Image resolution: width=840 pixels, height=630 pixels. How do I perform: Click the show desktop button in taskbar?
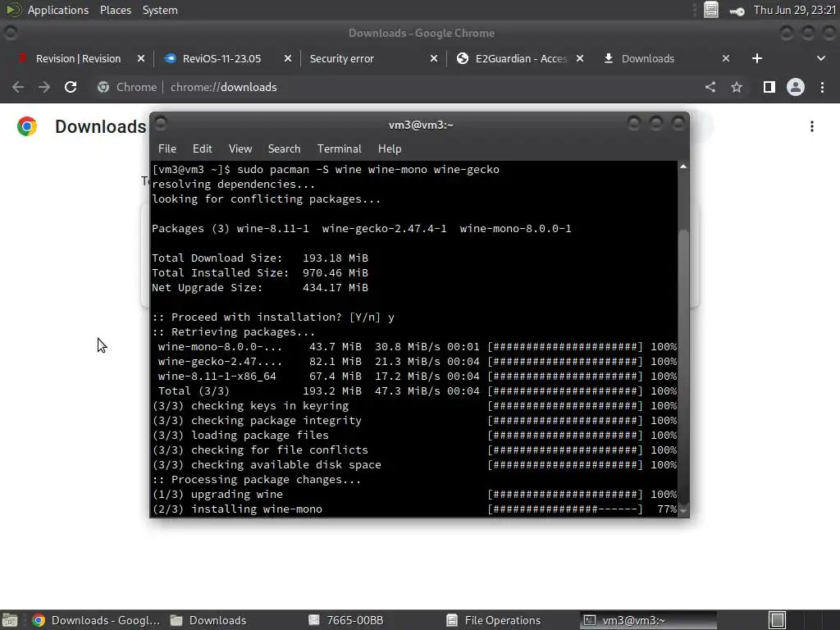point(10,620)
